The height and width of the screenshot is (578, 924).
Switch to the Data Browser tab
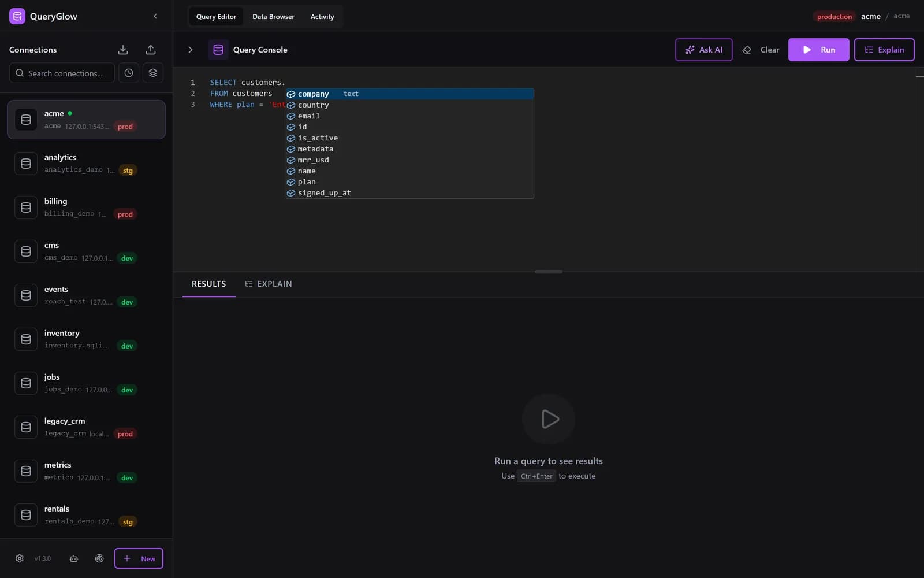click(273, 17)
